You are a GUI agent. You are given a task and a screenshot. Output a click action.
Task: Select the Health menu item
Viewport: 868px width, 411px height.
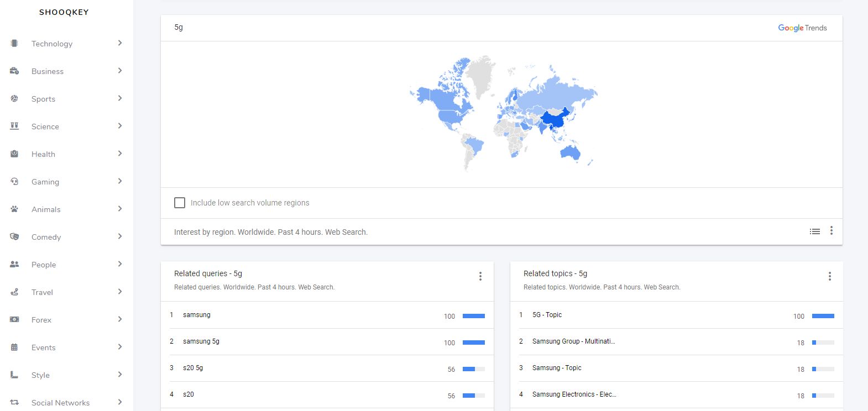click(x=43, y=154)
